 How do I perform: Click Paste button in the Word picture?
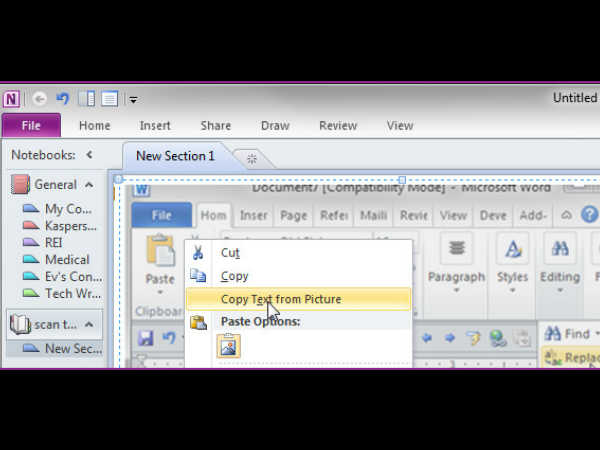point(161,264)
